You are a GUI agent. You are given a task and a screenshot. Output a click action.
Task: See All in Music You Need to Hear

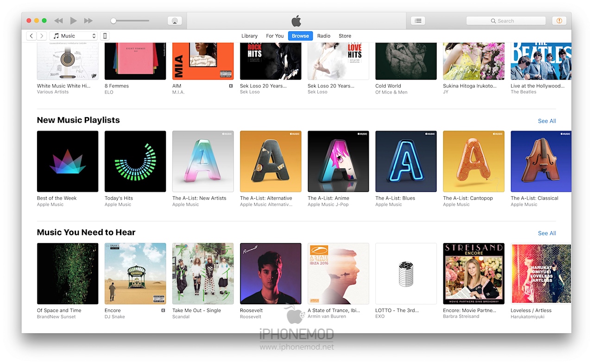[547, 233]
